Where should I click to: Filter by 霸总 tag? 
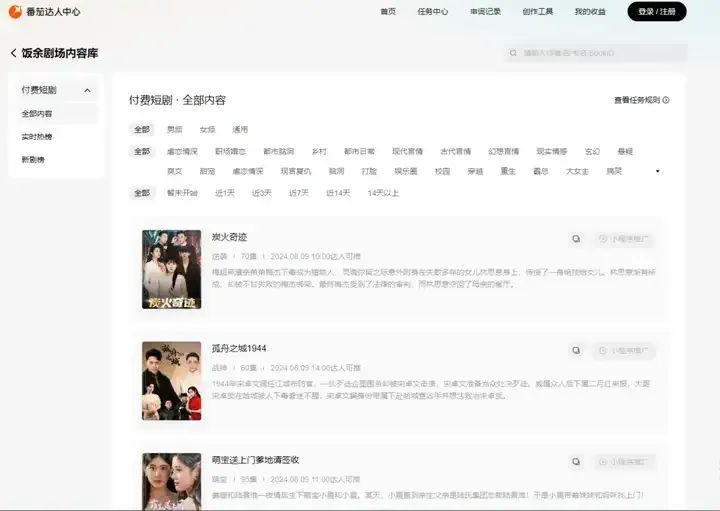(541, 171)
